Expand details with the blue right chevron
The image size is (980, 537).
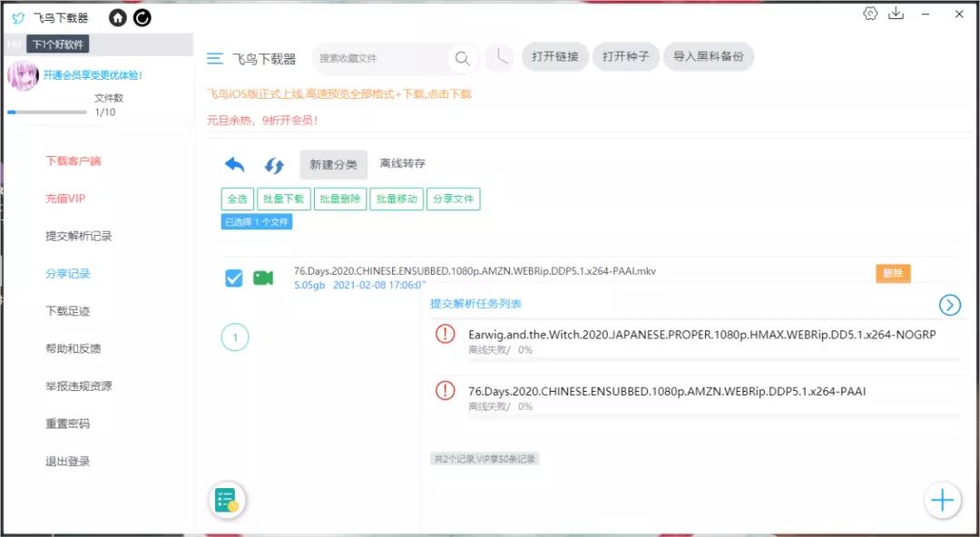point(950,305)
